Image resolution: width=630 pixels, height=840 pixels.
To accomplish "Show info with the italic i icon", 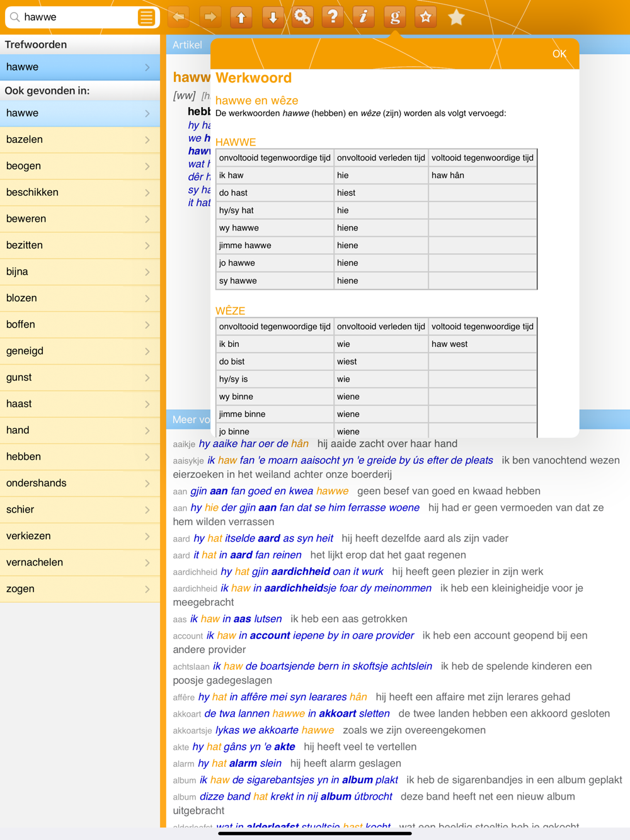I will click(x=364, y=17).
